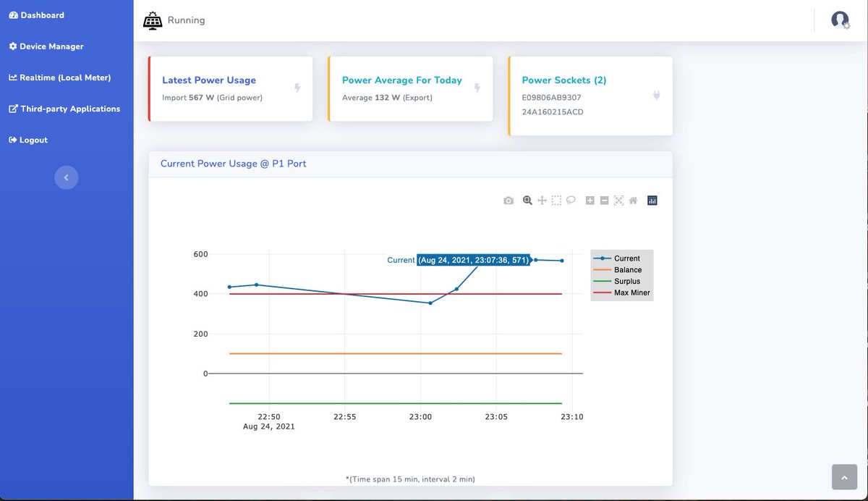Select the Box Select tool in chart modebar
The image size is (868, 501).
pyautogui.click(x=556, y=201)
